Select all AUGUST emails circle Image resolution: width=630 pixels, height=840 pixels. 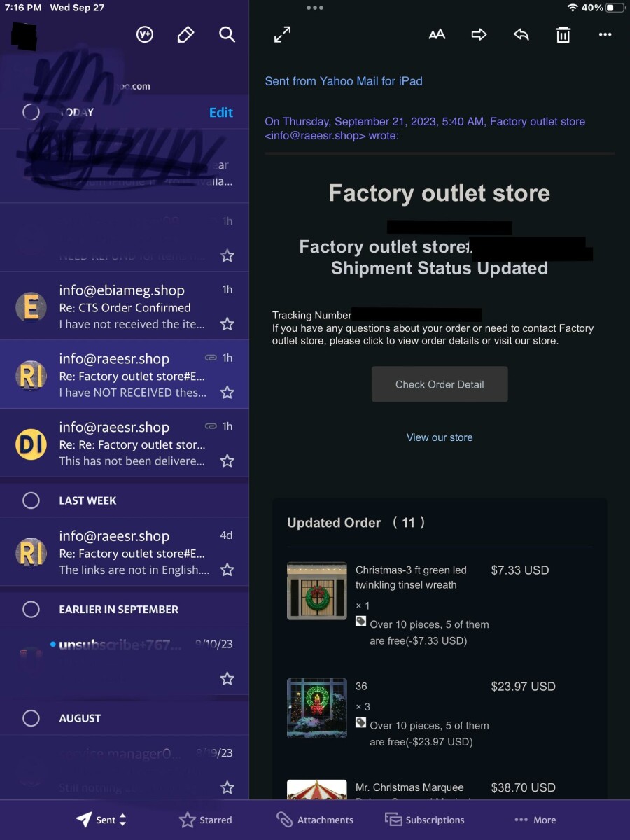click(x=31, y=718)
